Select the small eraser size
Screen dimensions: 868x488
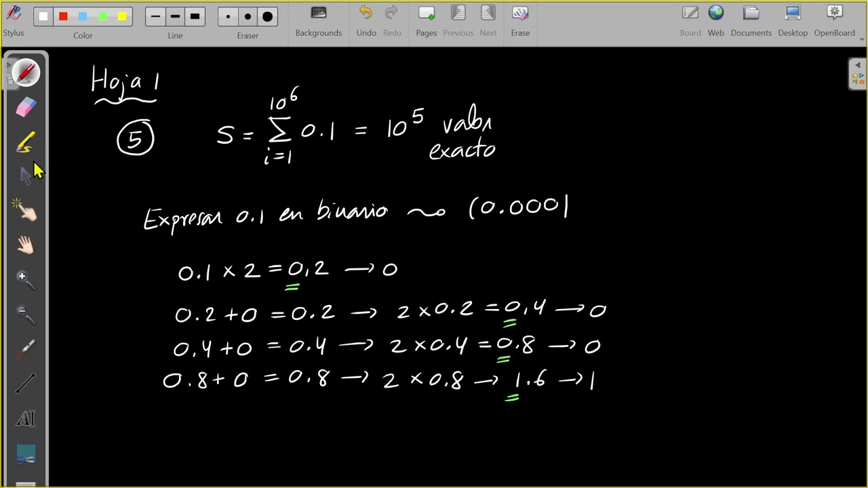[228, 16]
